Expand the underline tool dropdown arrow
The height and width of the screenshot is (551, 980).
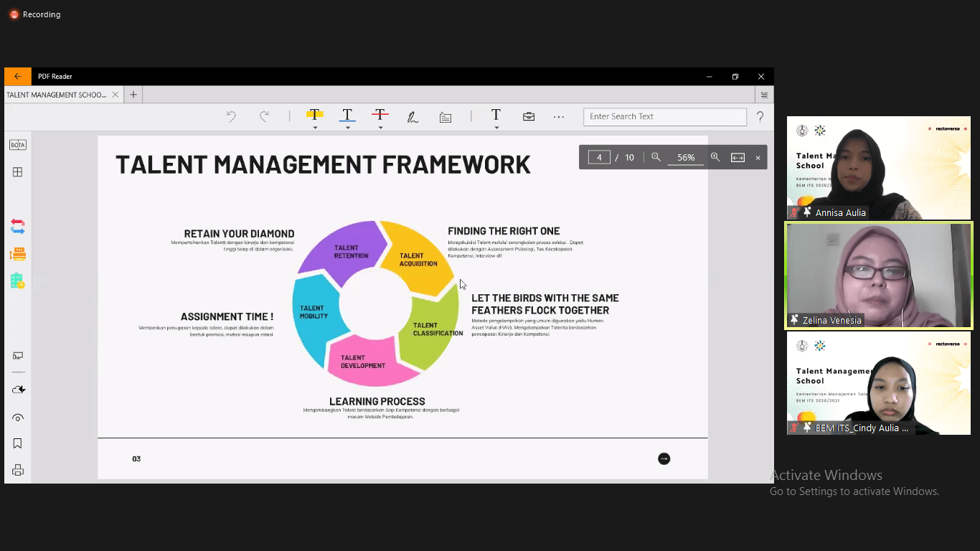pos(348,128)
